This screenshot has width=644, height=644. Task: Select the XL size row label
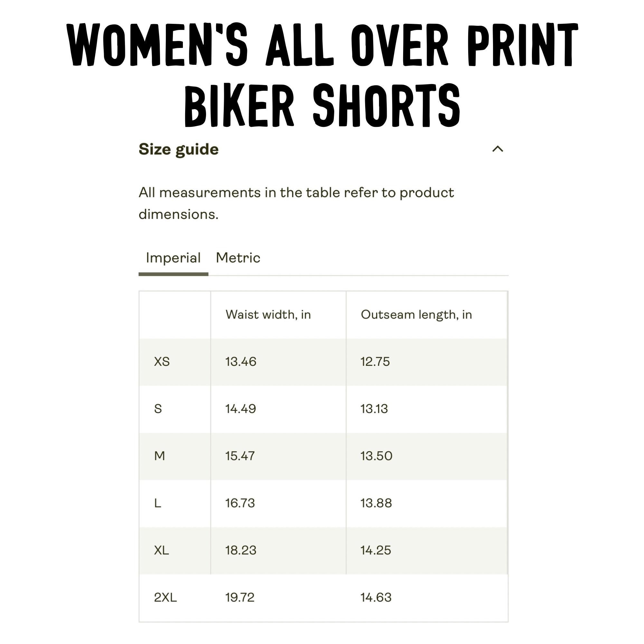click(x=162, y=550)
